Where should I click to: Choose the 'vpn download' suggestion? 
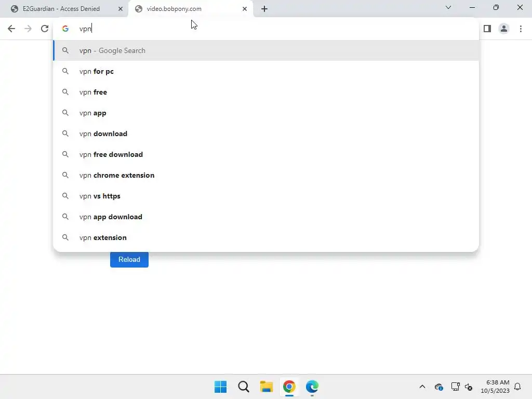[266, 134]
